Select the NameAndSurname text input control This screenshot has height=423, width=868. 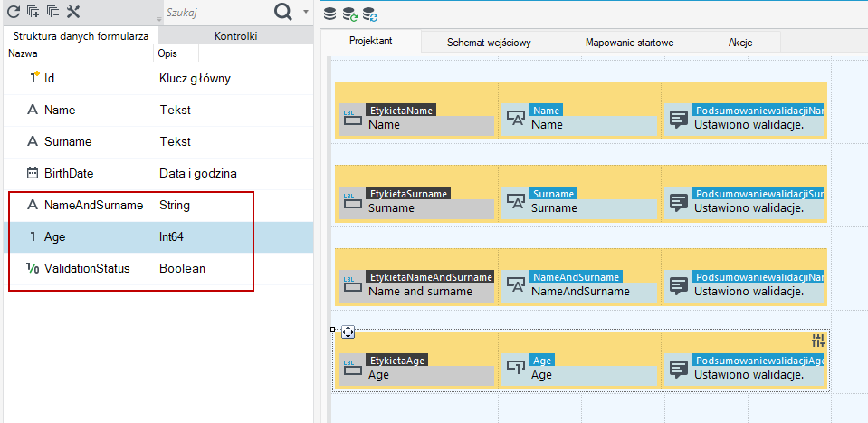tap(579, 286)
